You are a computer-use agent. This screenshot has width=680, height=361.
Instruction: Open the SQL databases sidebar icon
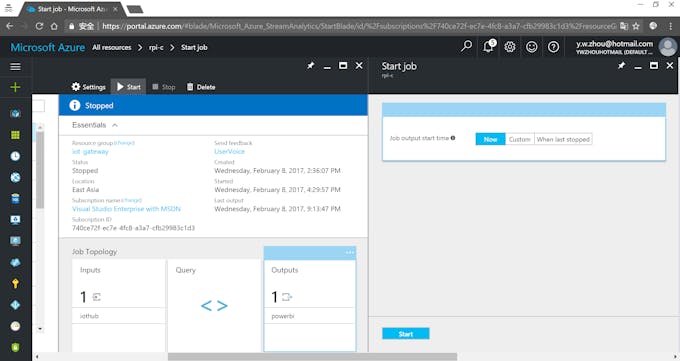click(15, 199)
